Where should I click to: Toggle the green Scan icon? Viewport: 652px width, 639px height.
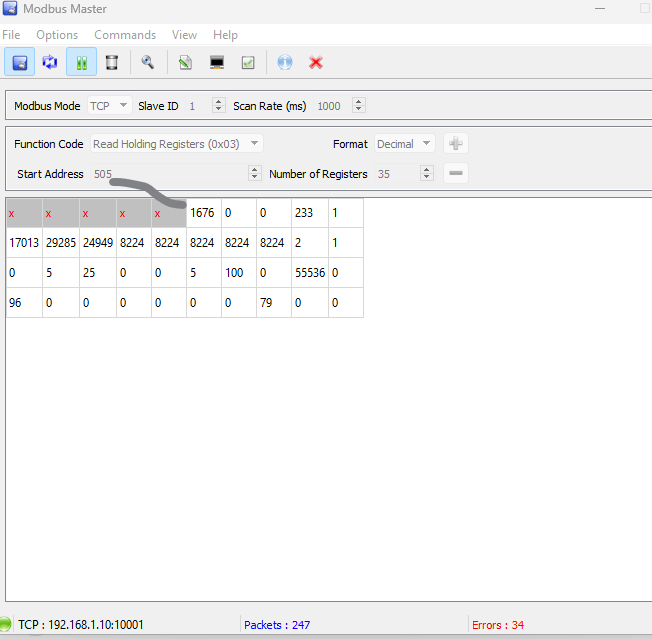tap(82, 62)
